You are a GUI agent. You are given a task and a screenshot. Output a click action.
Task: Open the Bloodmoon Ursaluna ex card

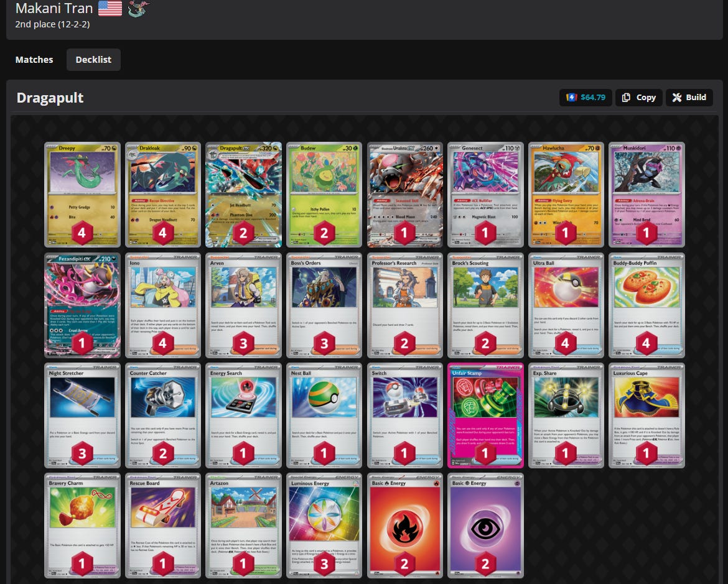(405, 195)
